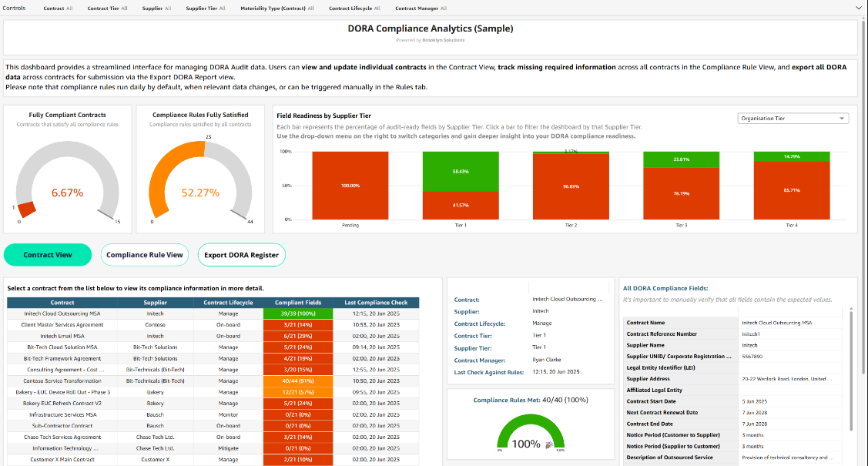Open the Contract Lifecycle filter in Controls
The image size is (868, 466).
[x=354, y=8]
